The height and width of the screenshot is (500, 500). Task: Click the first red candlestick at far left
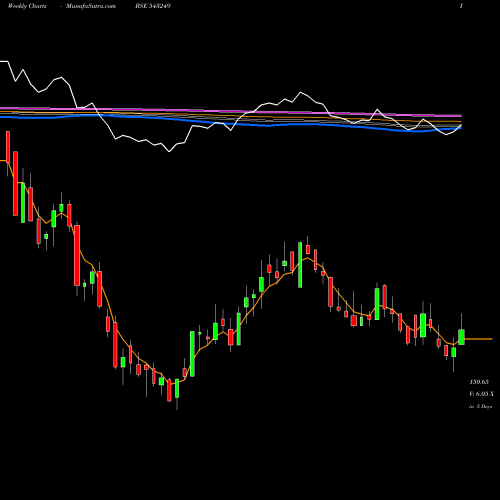point(8,147)
